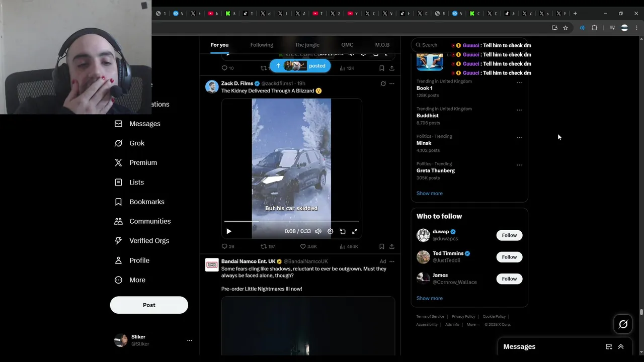The image size is (644, 362).
Task: Open More options in the sidebar
Action: click(130, 280)
